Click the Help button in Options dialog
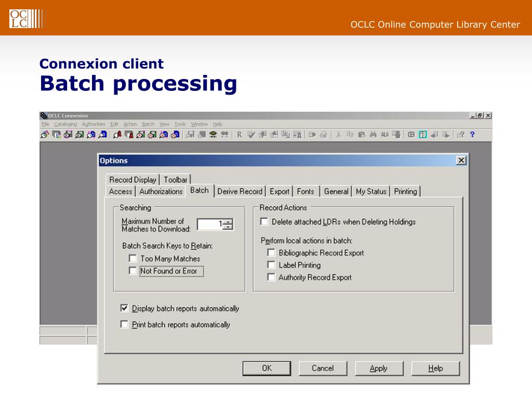The image size is (532, 399). pyautogui.click(x=435, y=368)
